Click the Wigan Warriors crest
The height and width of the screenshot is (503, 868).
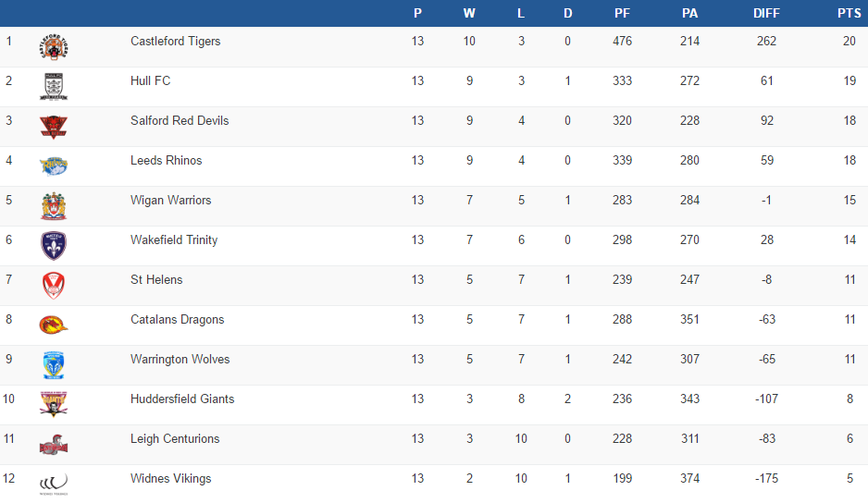[54, 205]
